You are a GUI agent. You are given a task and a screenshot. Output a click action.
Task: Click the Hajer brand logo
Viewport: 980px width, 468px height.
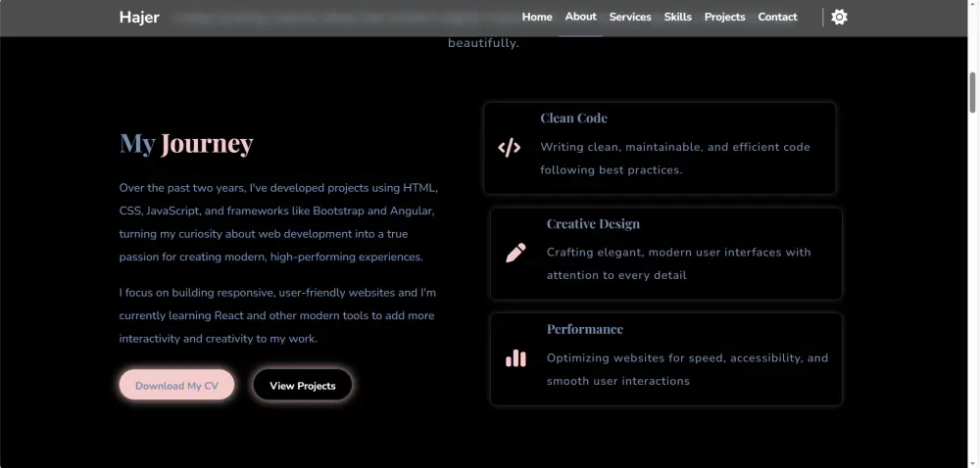(139, 18)
